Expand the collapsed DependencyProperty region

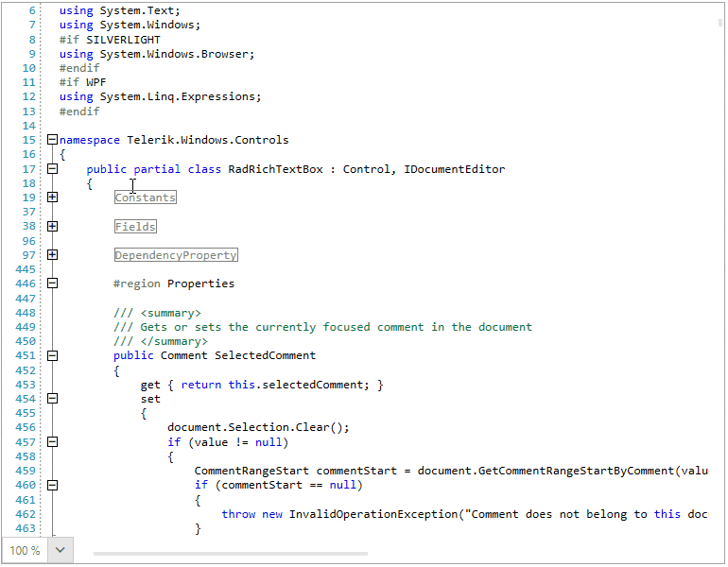(52, 255)
